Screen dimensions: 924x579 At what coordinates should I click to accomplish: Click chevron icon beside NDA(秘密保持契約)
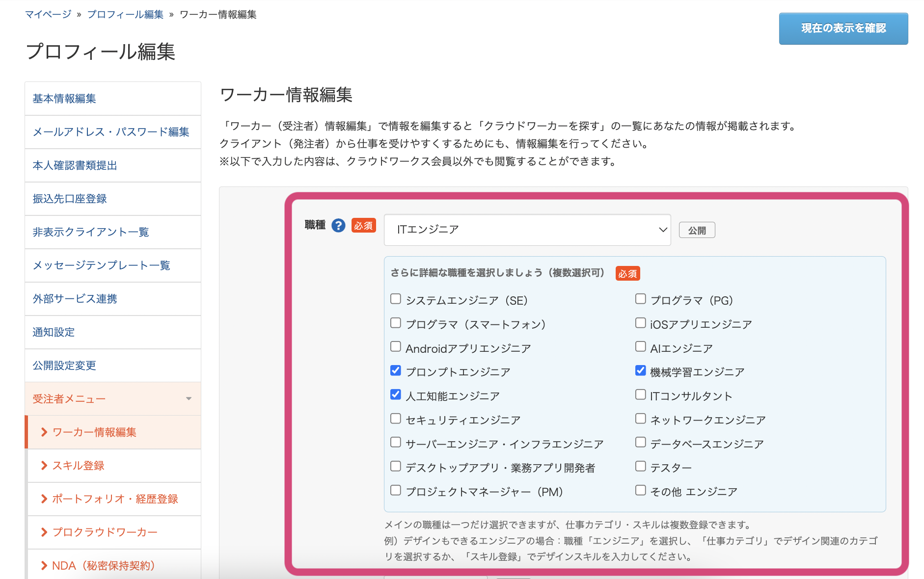(x=44, y=566)
